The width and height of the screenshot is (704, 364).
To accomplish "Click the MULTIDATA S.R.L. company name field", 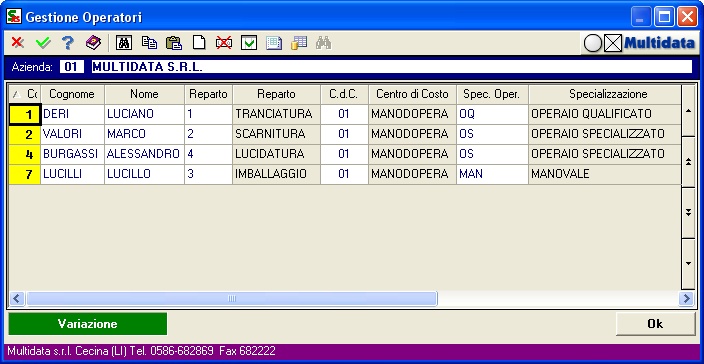I will pos(392,67).
